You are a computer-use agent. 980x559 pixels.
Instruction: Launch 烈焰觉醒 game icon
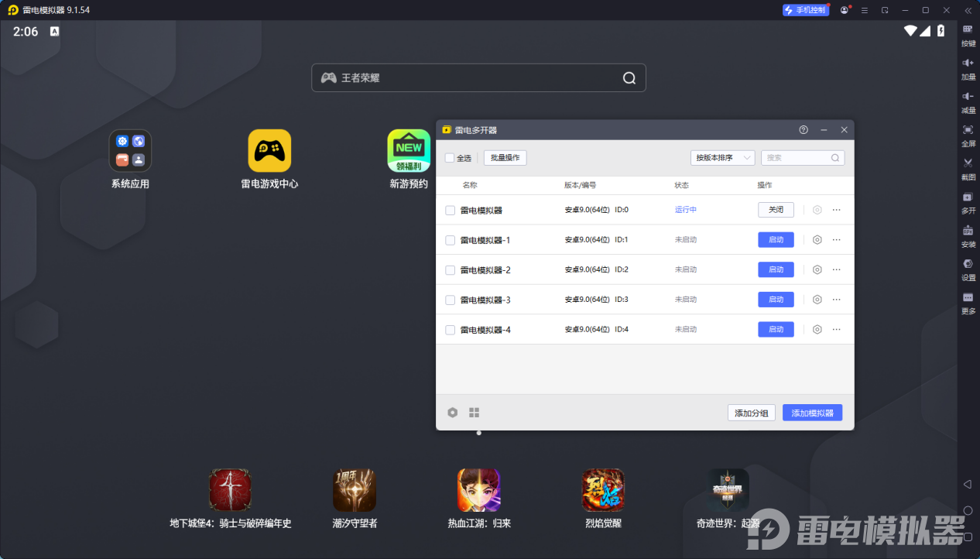(x=603, y=489)
